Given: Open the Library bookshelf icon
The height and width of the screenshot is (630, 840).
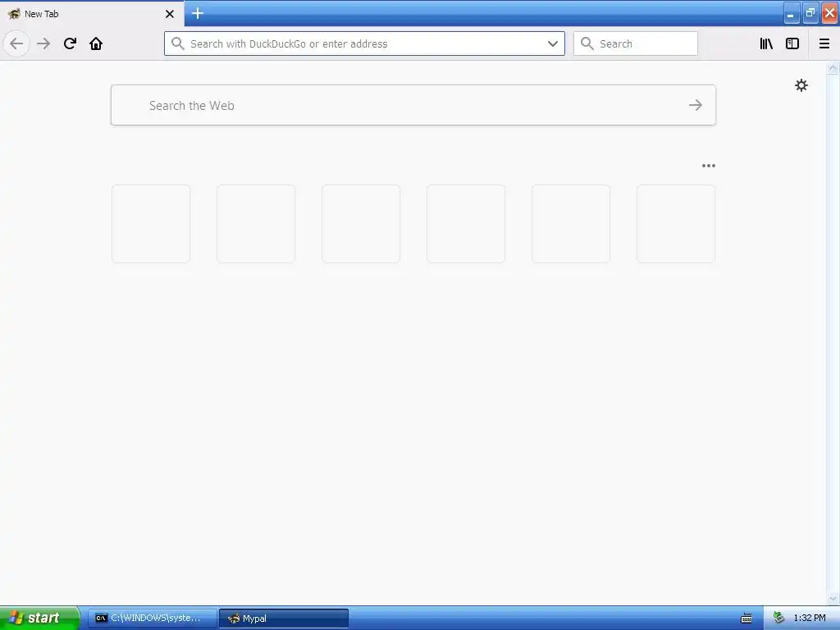Looking at the screenshot, I should [767, 43].
